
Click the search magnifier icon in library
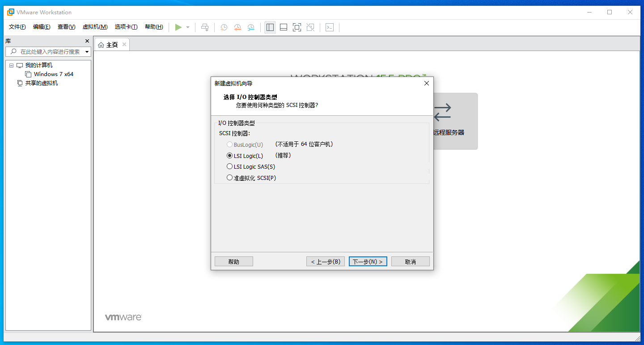pyautogui.click(x=13, y=51)
